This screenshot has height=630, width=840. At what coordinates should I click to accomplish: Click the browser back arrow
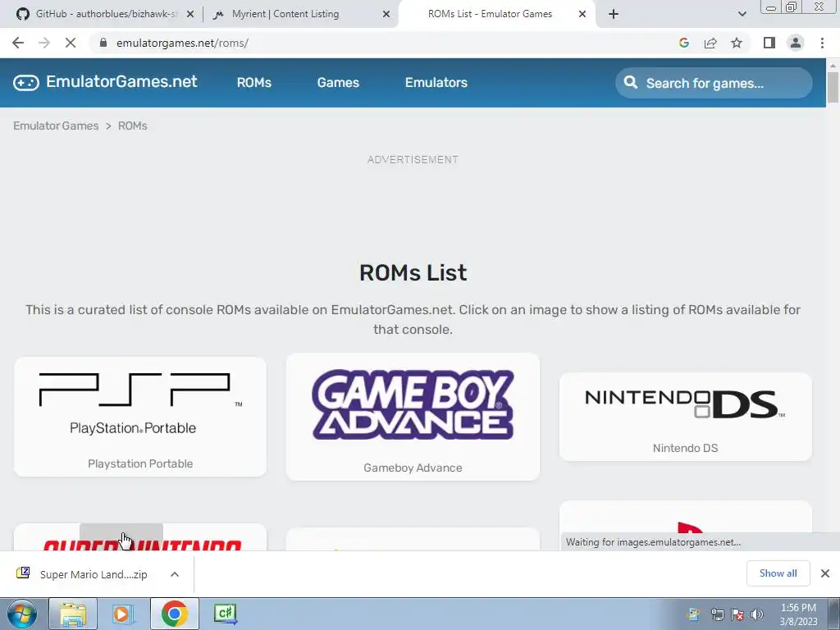pyautogui.click(x=18, y=43)
